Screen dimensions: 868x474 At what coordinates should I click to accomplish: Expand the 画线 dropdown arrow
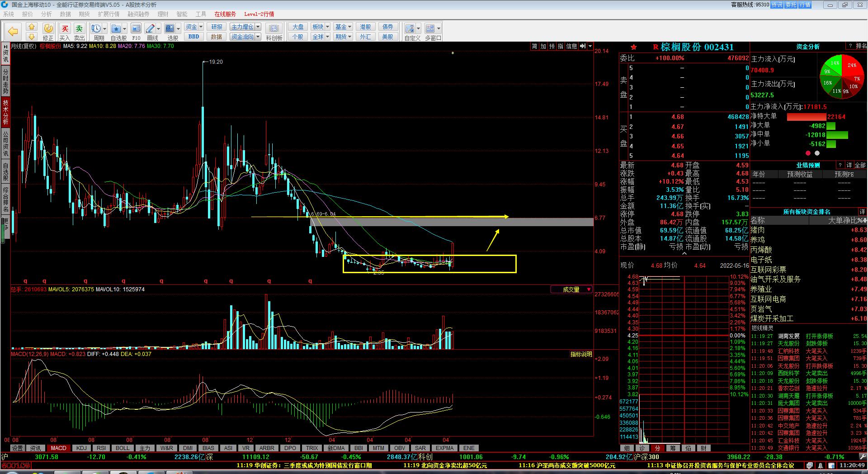pyautogui.click(x=159, y=28)
